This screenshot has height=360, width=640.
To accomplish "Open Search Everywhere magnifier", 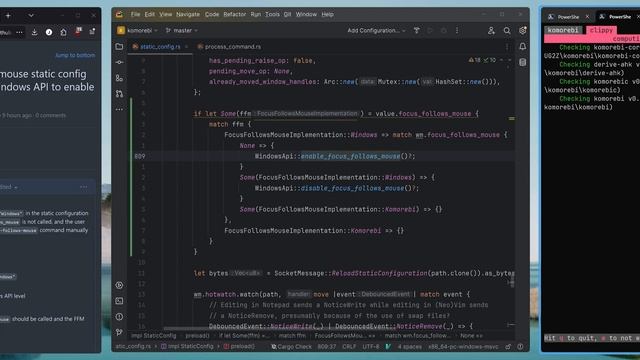I will [507, 31].
